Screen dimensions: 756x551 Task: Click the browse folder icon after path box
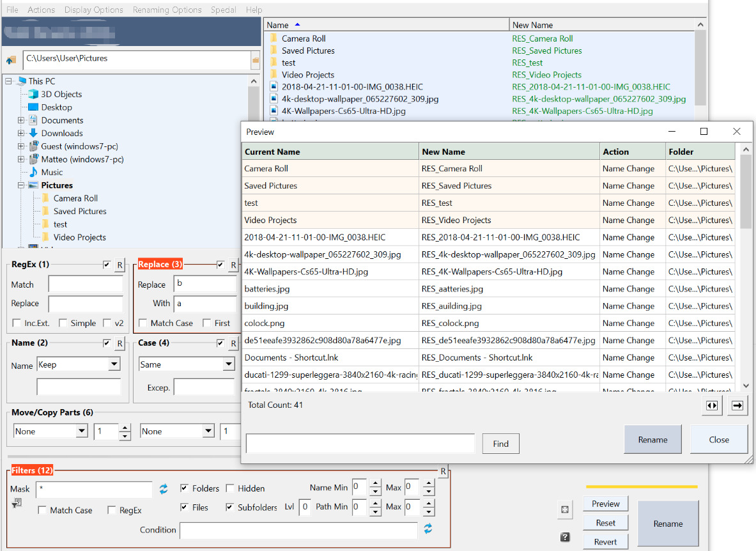(x=256, y=60)
